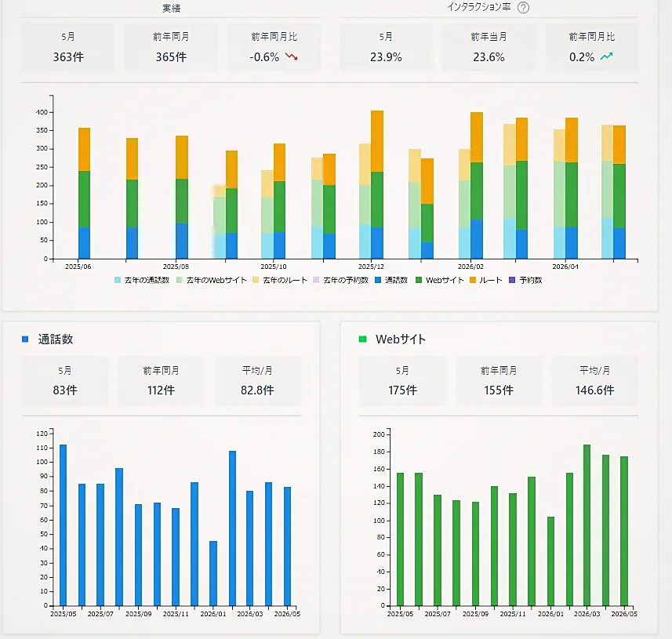Toggle the 去年のルート legend entry
The width and height of the screenshot is (672, 639).
coord(280,280)
